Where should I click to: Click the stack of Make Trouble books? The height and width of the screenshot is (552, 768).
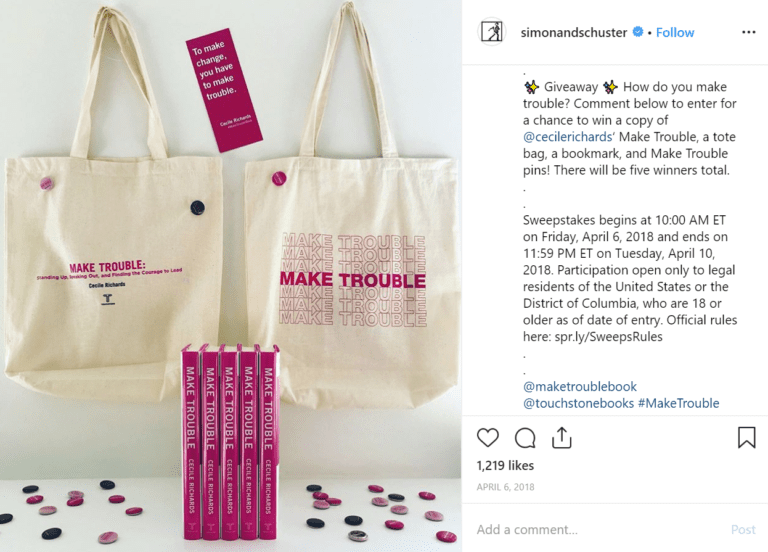[230, 442]
